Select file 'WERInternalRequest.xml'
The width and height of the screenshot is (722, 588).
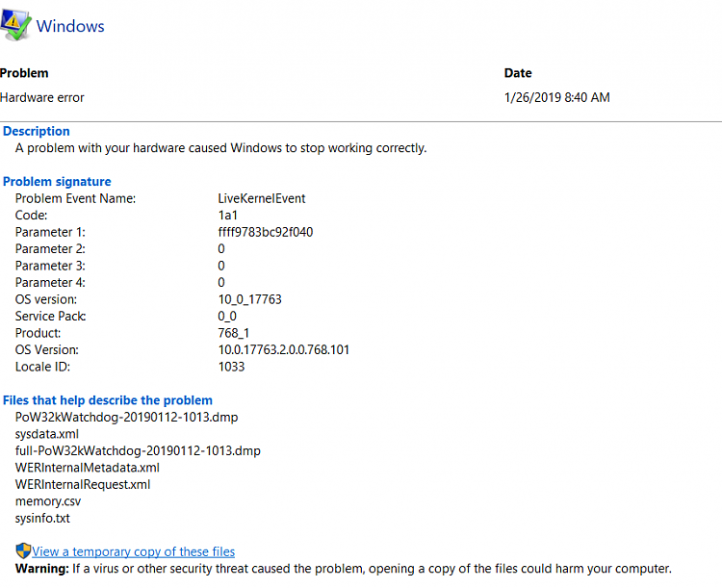(x=83, y=484)
